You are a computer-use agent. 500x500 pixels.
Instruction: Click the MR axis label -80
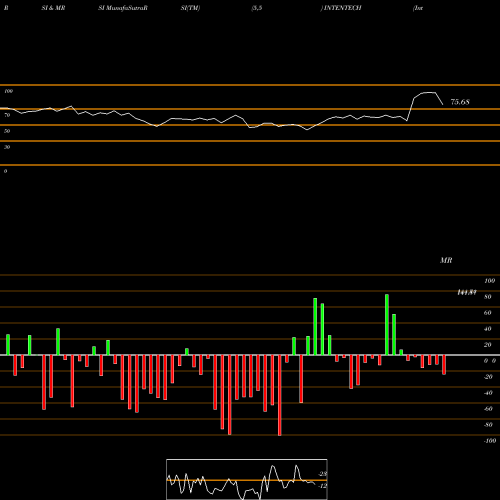pos(488,425)
